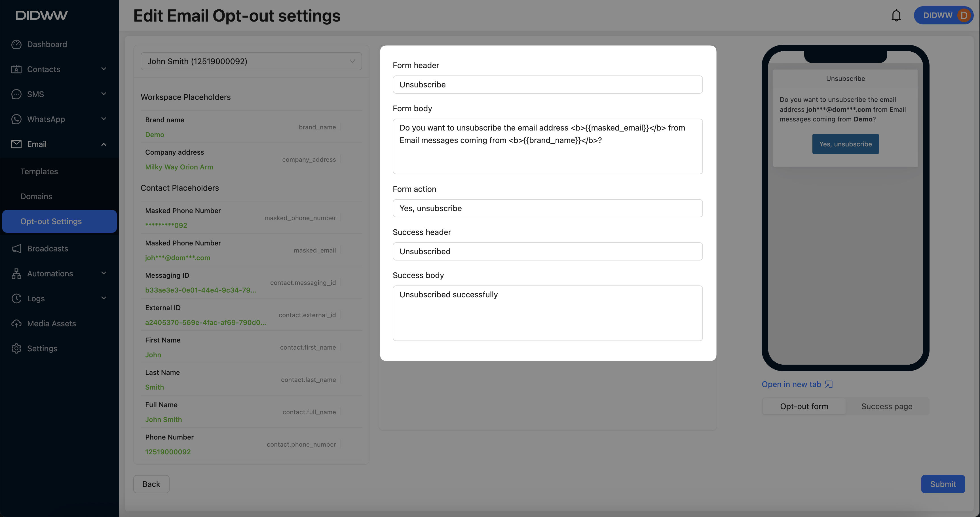The image size is (980, 517).
Task: Click the Broadcasts megaphone icon
Action: (16, 249)
